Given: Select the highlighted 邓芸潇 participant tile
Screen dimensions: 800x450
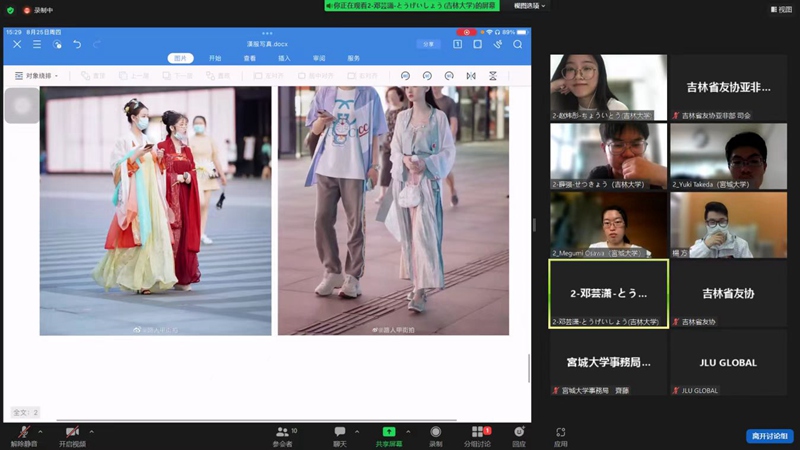Looking at the screenshot, I should pos(609,294).
